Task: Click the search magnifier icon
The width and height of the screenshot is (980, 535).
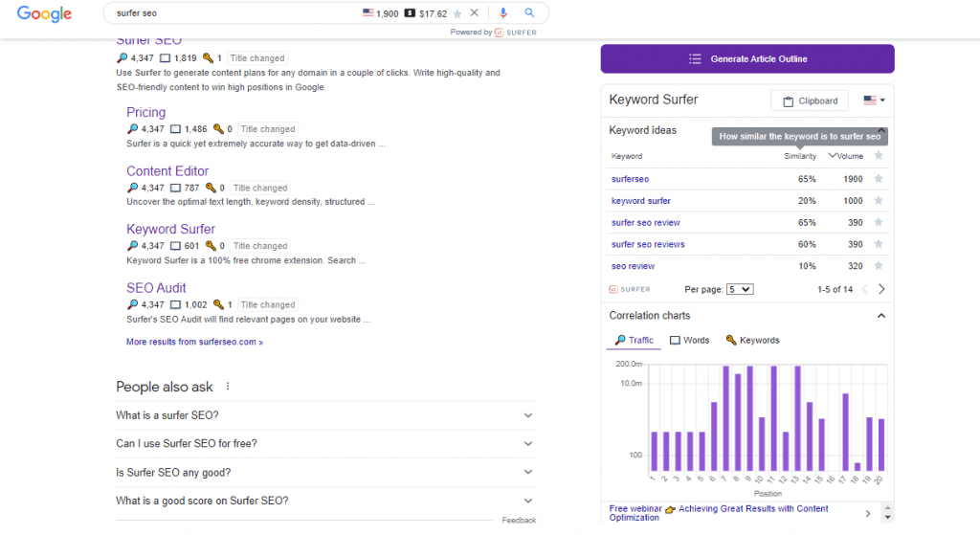Action: [529, 12]
